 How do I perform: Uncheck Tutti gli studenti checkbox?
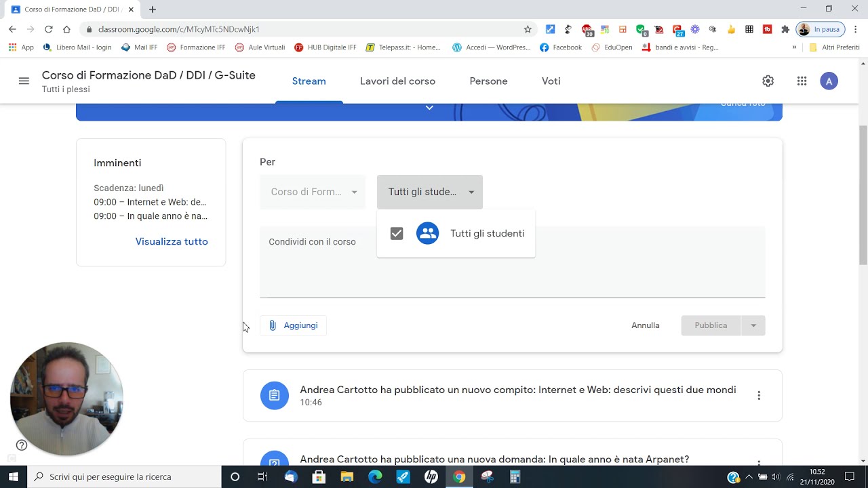(397, 233)
